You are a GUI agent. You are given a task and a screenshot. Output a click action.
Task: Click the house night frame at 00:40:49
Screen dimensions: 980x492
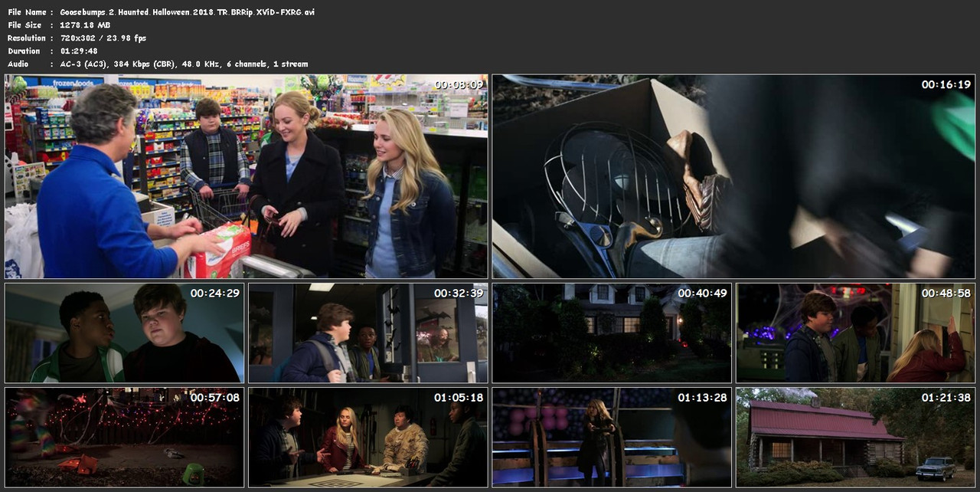point(612,333)
